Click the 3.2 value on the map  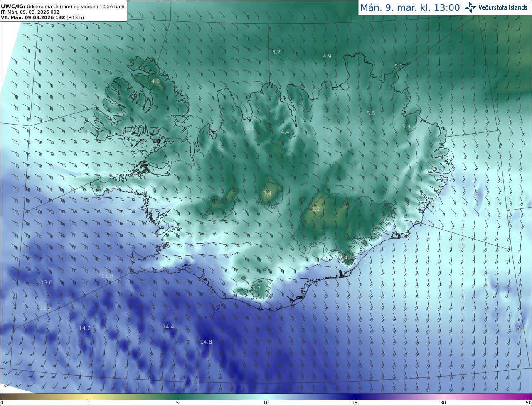coord(316,209)
